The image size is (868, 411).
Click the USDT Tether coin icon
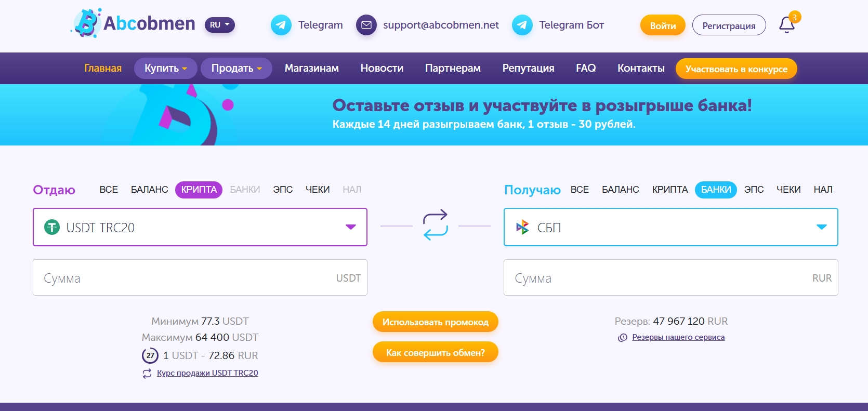pos(52,227)
